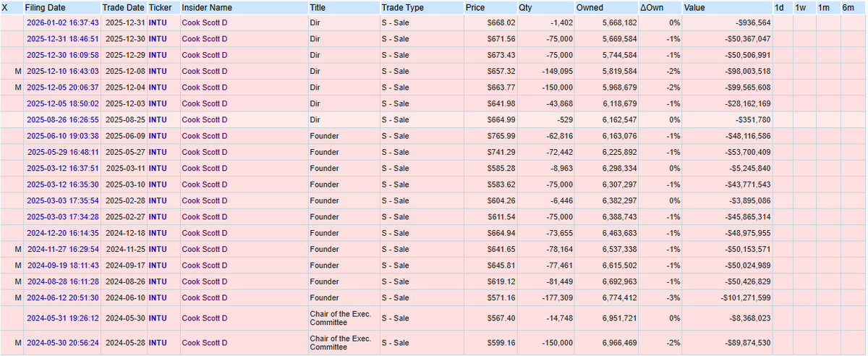Open filing dated 2024-05-31 19:26:12

(x=63, y=318)
